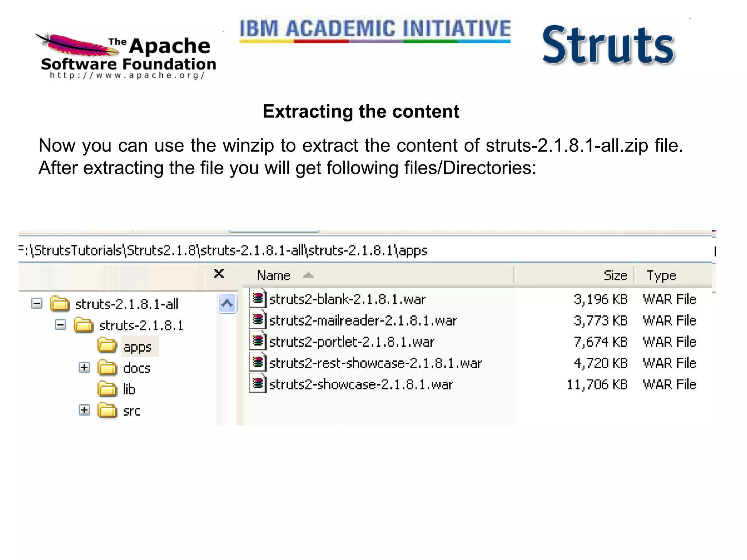The height and width of the screenshot is (560, 747).
Task: Click the struts2-rest-showcase WAR file icon
Action: pyautogui.click(x=258, y=362)
